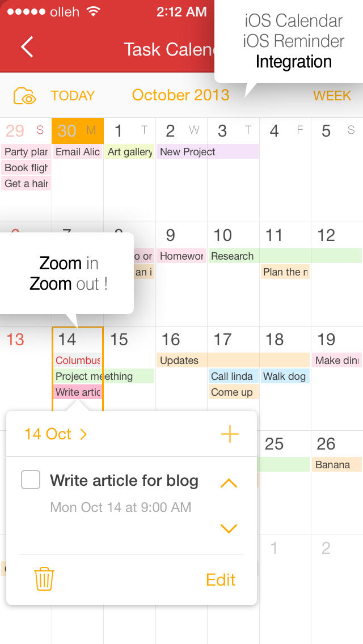Image resolution: width=363 pixels, height=644 pixels.
Task: Tap the Art gallery event
Action: click(129, 152)
